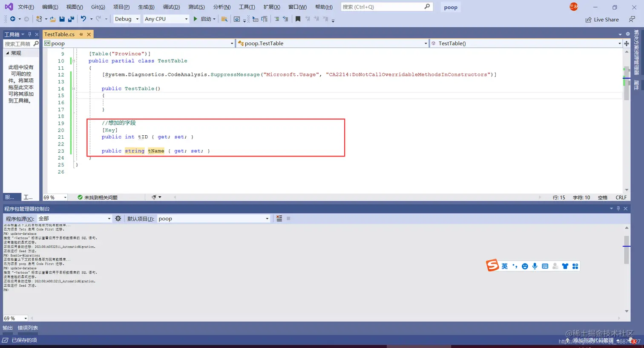Click the Live Share icon button
Image resolution: width=644 pixels, height=348 pixels.
(602, 20)
